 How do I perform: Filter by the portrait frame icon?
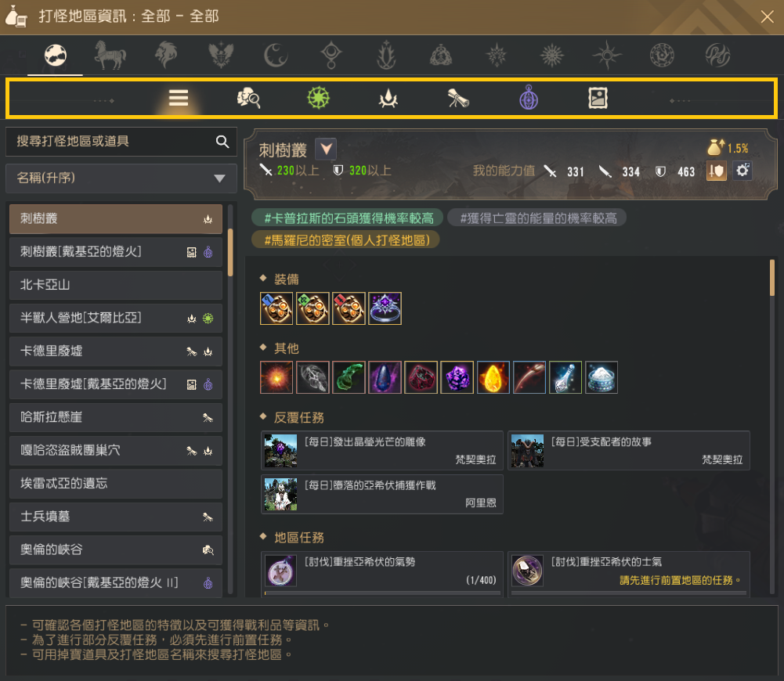point(598,98)
